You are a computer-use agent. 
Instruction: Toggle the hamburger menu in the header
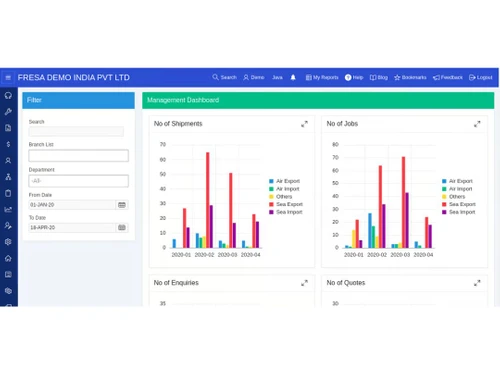8,78
